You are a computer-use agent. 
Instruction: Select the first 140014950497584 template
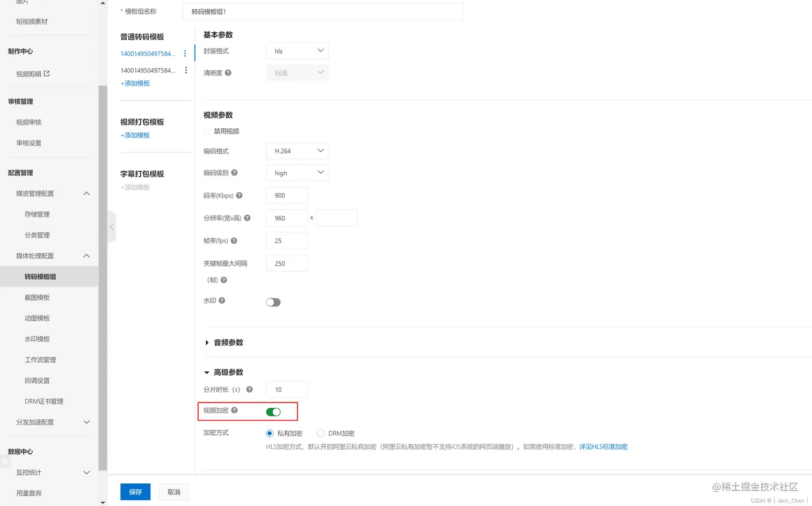(148, 54)
